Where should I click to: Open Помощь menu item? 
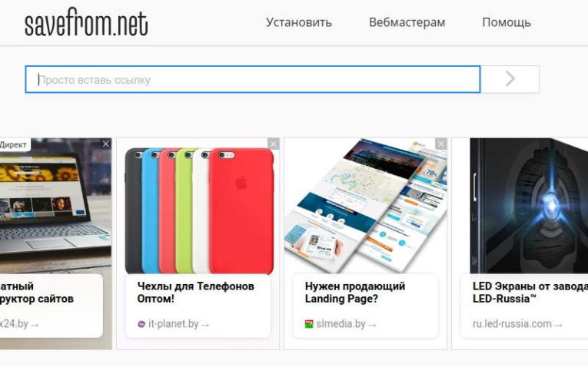coord(507,22)
